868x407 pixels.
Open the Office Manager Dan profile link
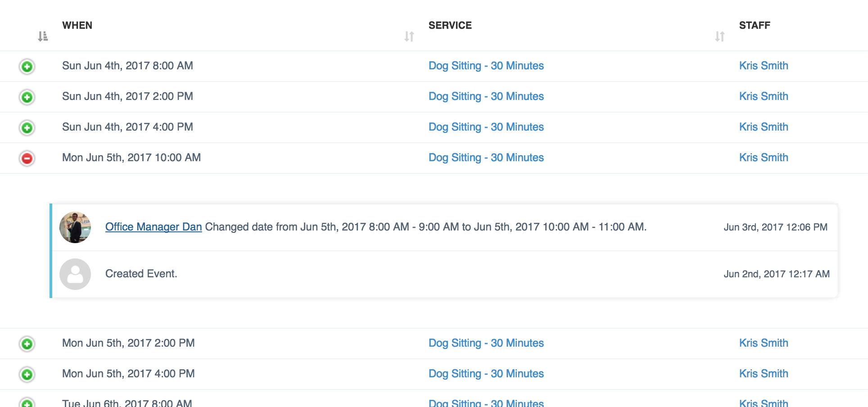[154, 227]
